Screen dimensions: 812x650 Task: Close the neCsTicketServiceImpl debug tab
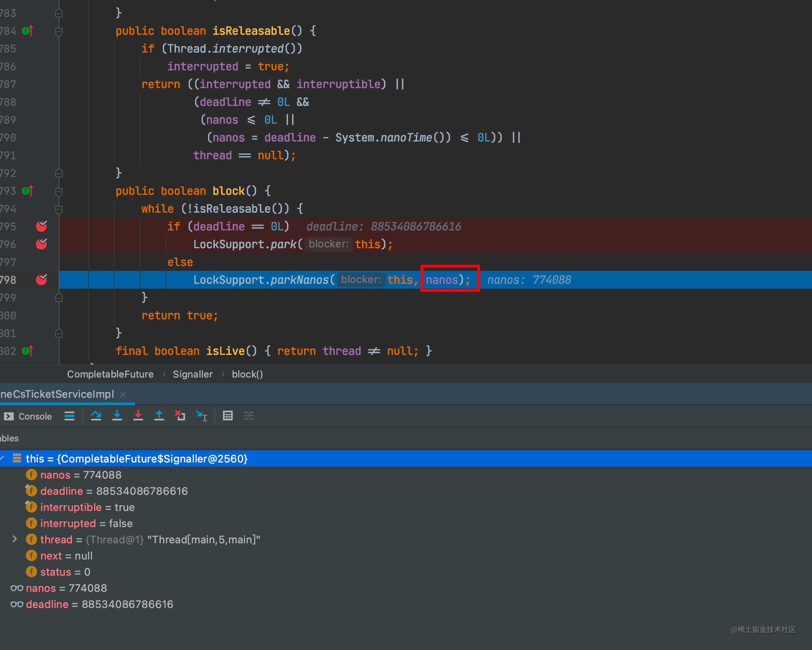click(x=123, y=394)
